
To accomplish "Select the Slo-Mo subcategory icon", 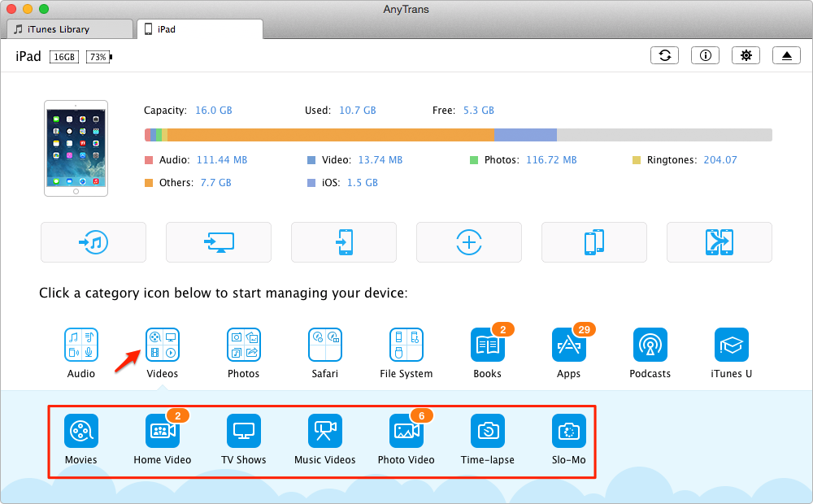I will (x=569, y=430).
